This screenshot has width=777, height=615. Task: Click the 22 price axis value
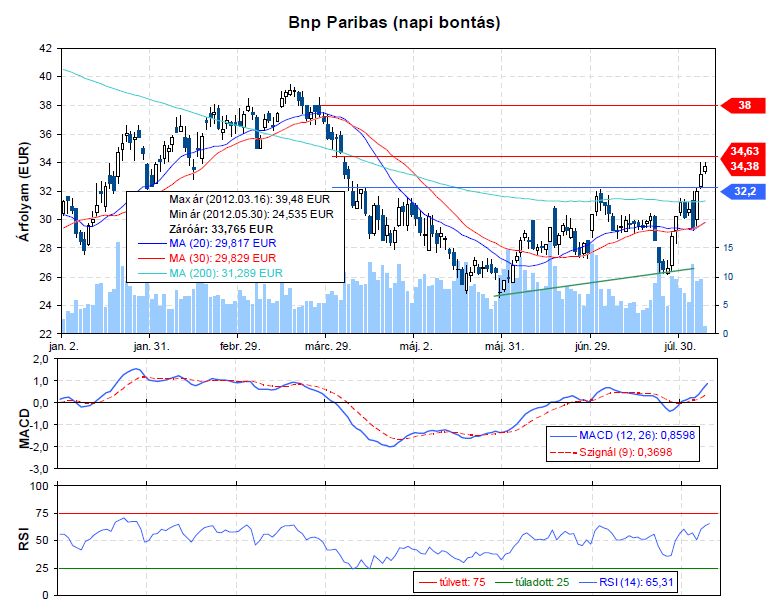45,333
